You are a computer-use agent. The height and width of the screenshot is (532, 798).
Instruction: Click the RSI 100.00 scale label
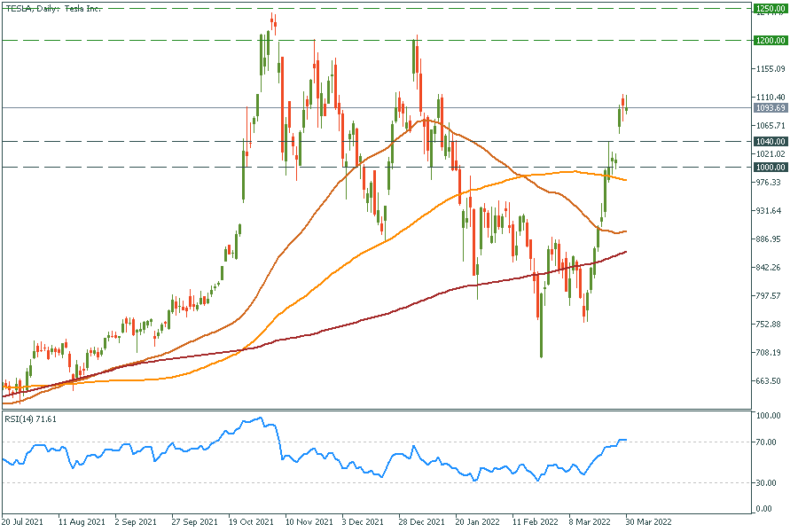coord(768,415)
